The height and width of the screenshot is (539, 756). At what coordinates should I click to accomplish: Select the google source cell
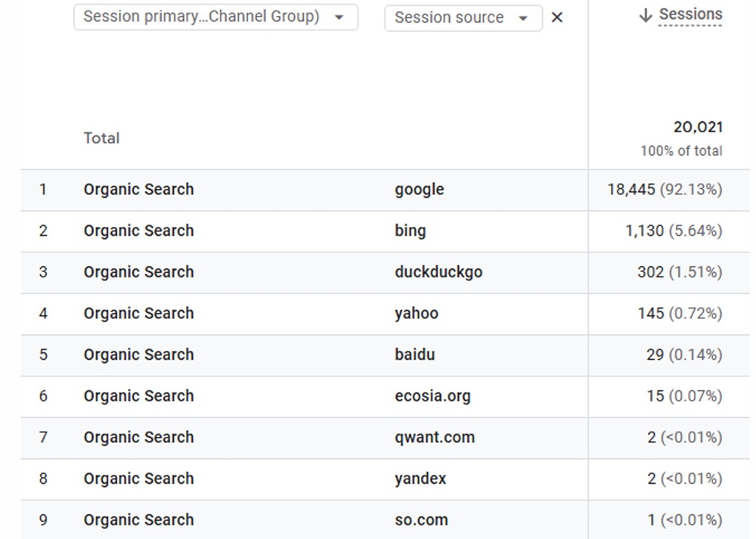point(419,190)
